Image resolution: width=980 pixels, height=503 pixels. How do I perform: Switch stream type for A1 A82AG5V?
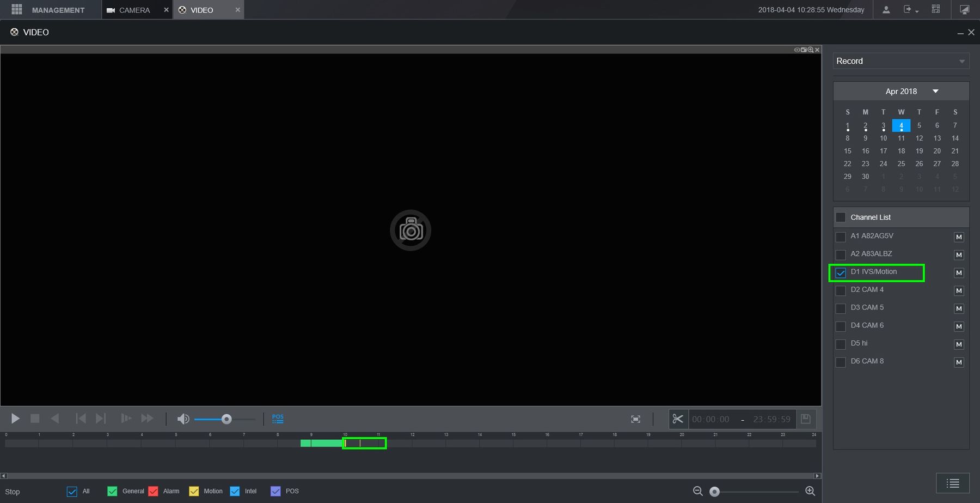pos(959,237)
